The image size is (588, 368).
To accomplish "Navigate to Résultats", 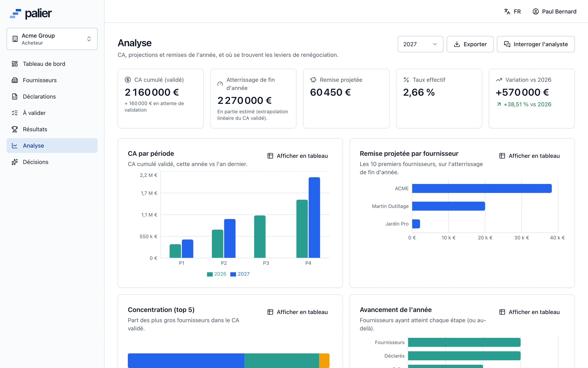I will point(52,129).
